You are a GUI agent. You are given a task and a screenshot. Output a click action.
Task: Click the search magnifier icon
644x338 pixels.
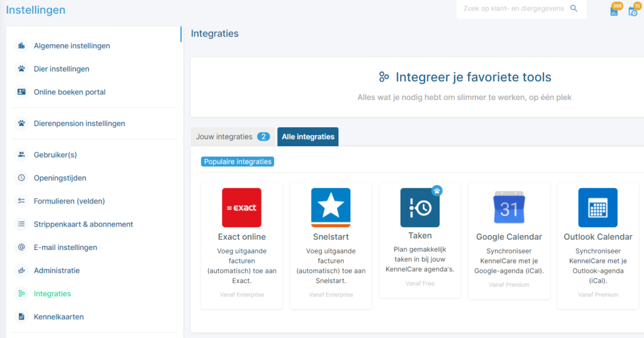tap(574, 8)
